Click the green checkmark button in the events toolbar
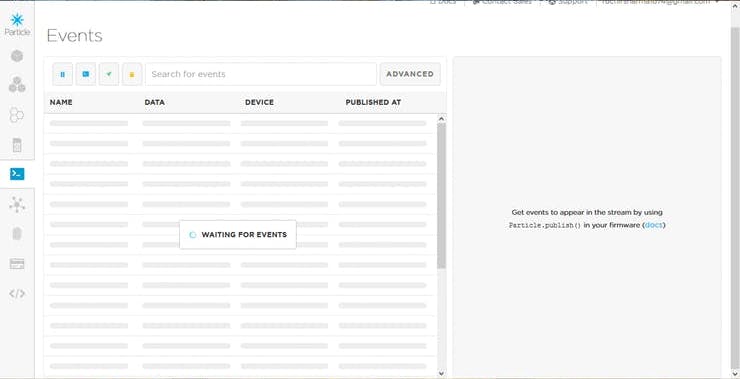The width and height of the screenshot is (740, 379). click(x=109, y=74)
